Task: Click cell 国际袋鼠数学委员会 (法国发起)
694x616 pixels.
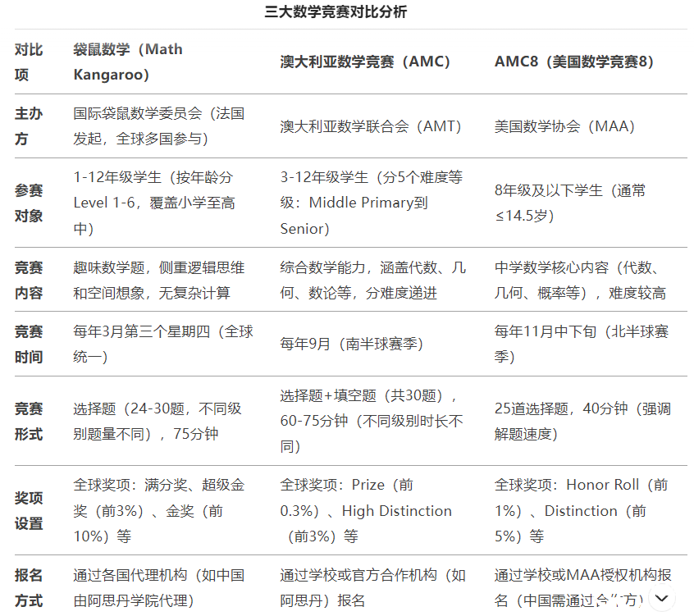Action: click(x=159, y=126)
